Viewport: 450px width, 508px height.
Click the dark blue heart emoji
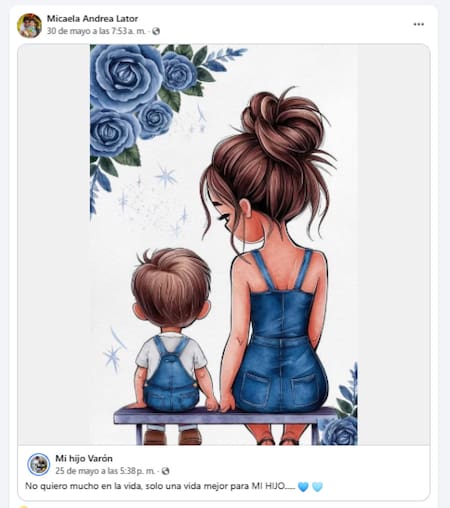click(x=303, y=487)
